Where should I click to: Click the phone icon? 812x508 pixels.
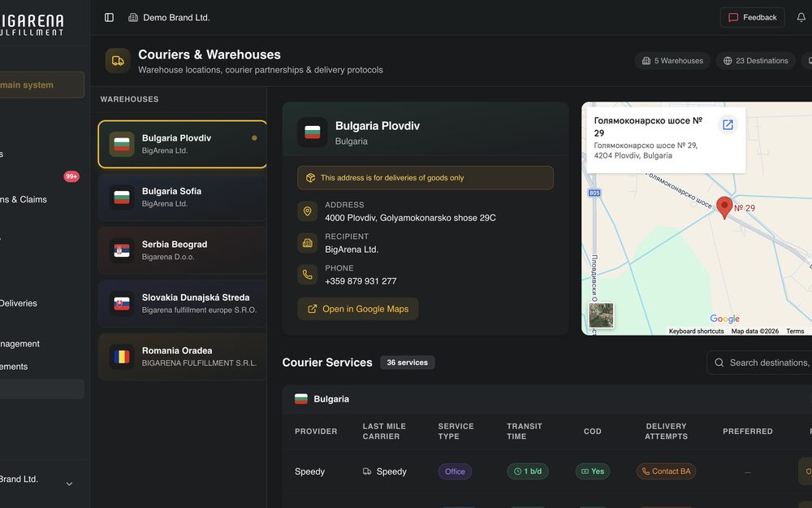coord(307,275)
